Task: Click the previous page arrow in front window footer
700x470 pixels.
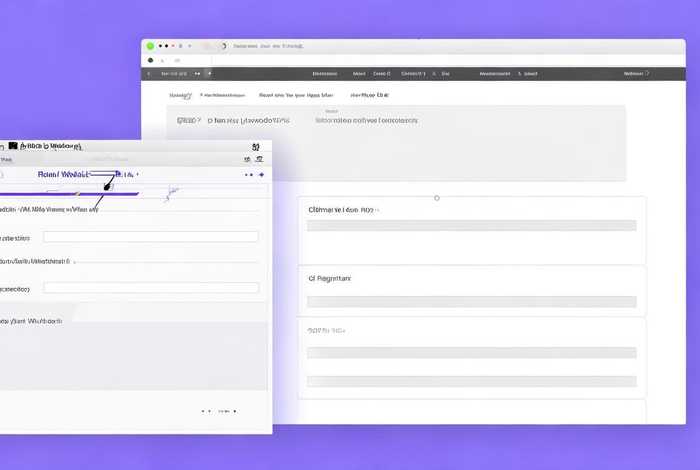Action: pos(204,410)
